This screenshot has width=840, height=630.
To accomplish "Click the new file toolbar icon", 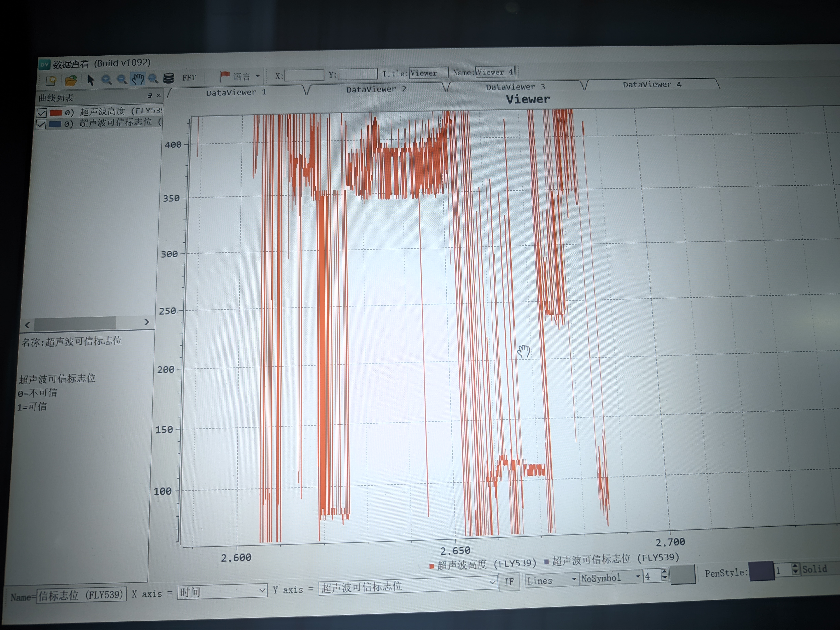I will [x=51, y=81].
